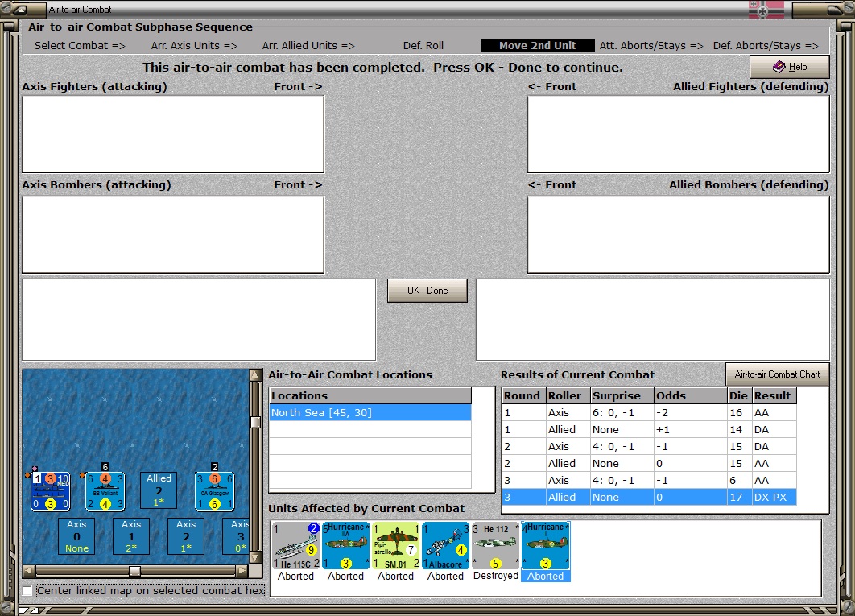Click the map horizontal scrollbar right arrow
The height and width of the screenshot is (616, 855).
pos(242,571)
